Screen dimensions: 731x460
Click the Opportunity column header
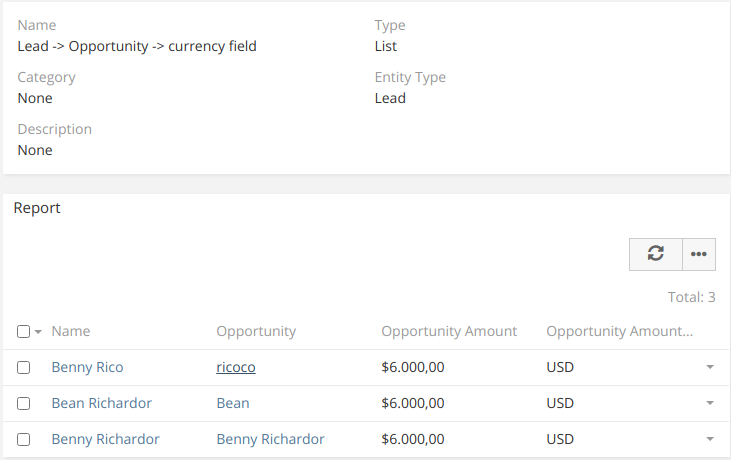[256, 331]
